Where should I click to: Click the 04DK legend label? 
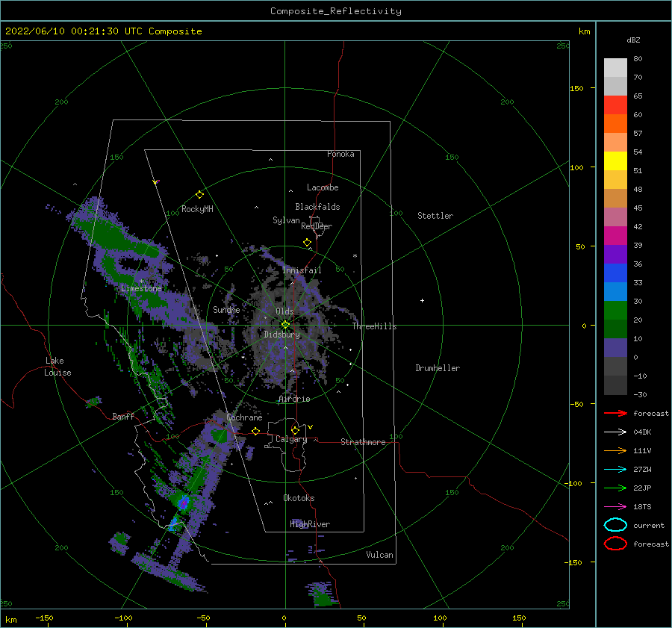[x=642, y=432]
